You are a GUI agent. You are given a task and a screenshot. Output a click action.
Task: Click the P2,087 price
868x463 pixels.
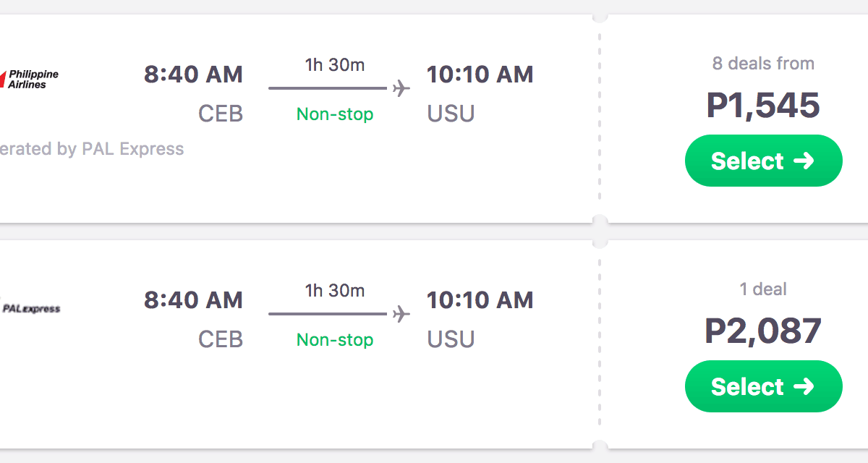(x=763, y=331)
